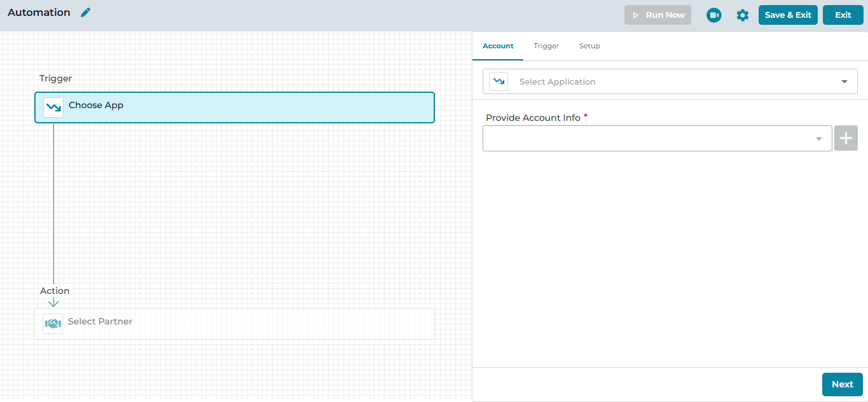Click the Trigger label on canvas
The height and width of the screenshot is (402, 868).
[56, 78]
